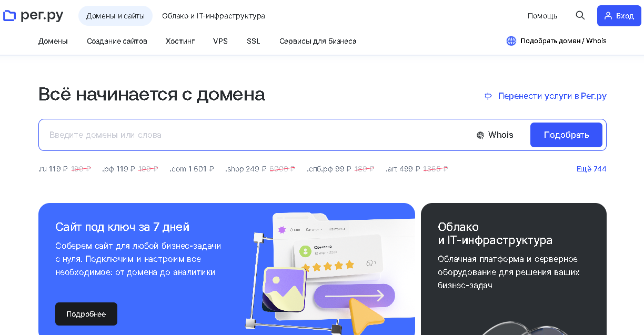The image size is (644, 335).
Task: Click the Подобрать button
Action: 566,135
